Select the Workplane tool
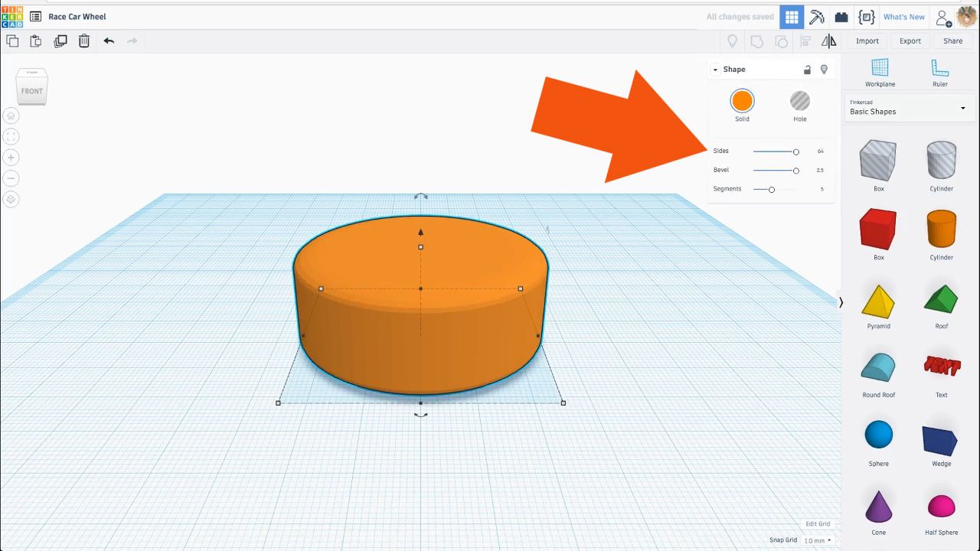The width and height of the screenshot is (980, 551). [879, 73]
